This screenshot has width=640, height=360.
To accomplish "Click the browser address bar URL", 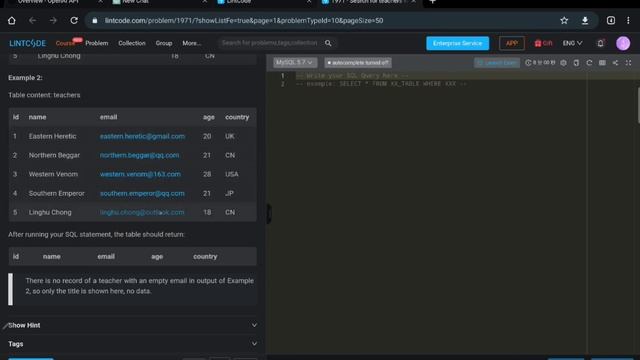I will [244, 20].
